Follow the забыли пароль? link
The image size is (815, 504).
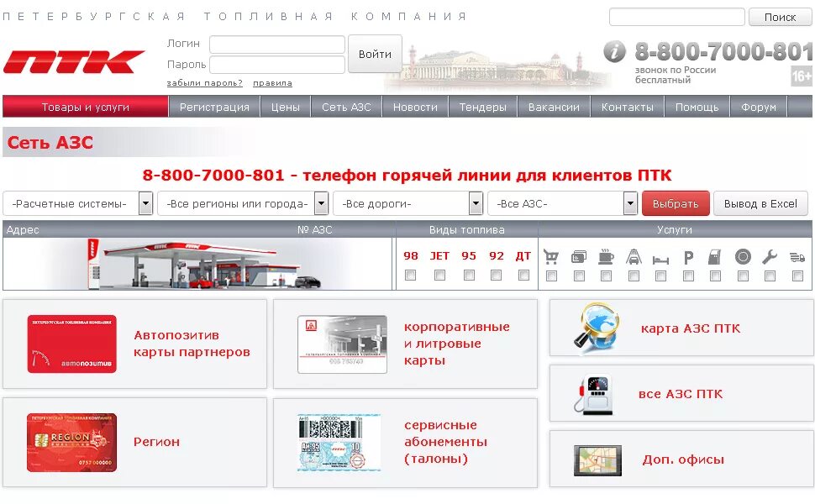205,83
